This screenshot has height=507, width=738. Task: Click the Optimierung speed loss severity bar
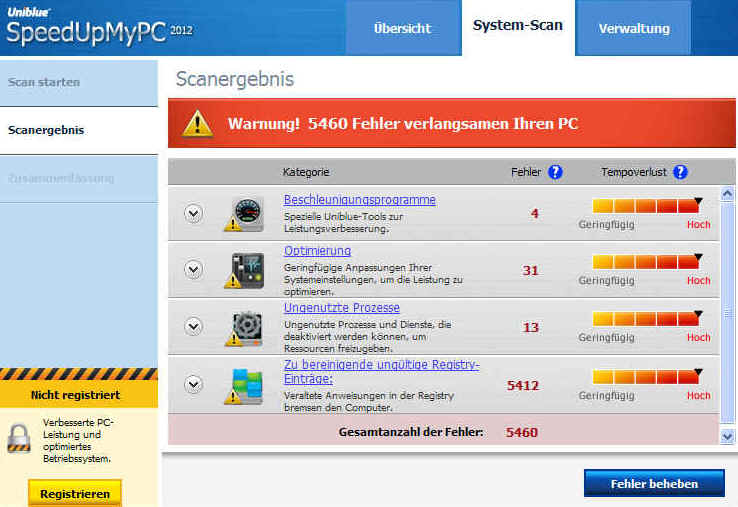[x=645, y=263]
